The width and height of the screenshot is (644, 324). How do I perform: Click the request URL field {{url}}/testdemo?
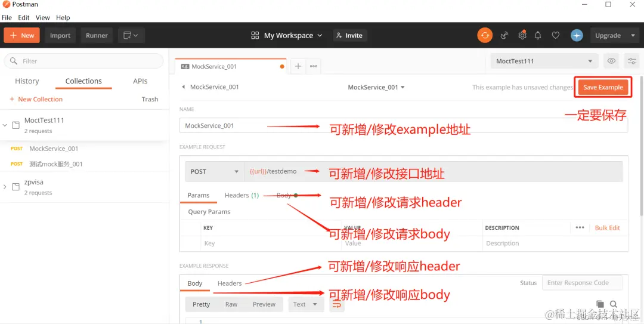[434, 171]
